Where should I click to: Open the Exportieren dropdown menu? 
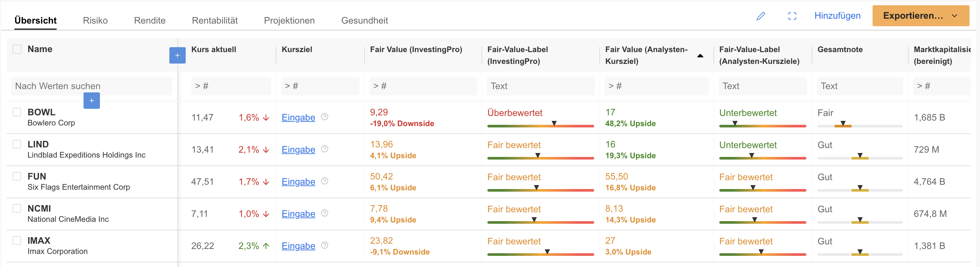[x=921, y=16]
